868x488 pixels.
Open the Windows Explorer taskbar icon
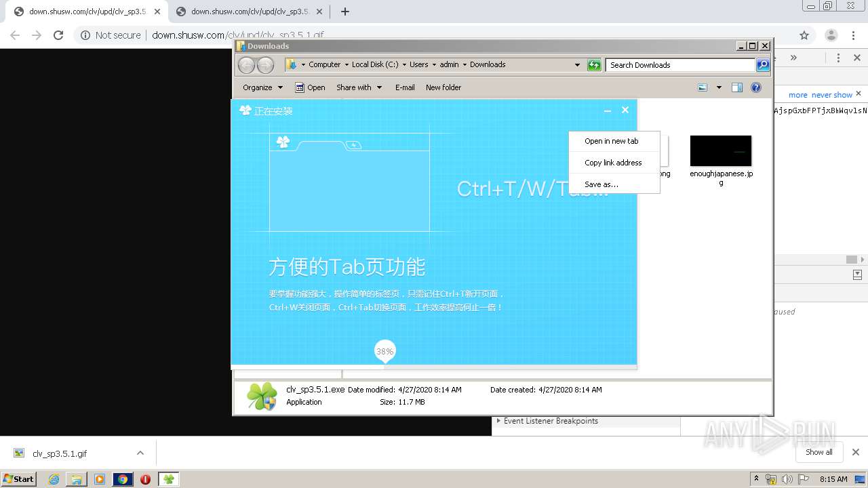(x=77, y=479)
